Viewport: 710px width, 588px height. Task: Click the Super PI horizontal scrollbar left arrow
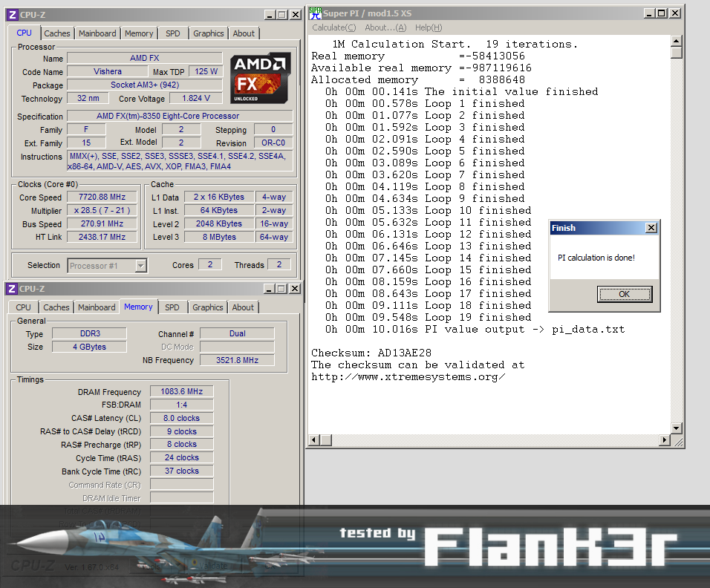point(314,440)
